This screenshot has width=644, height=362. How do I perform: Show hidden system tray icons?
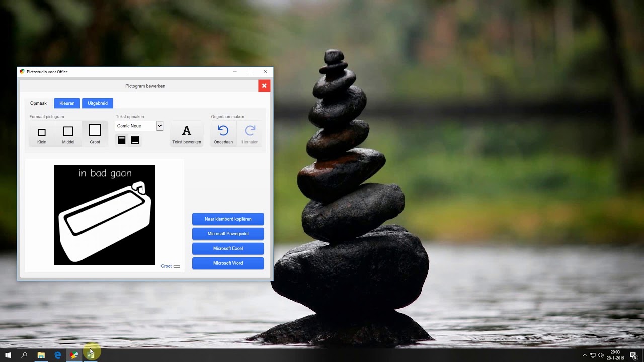point(585,355)
